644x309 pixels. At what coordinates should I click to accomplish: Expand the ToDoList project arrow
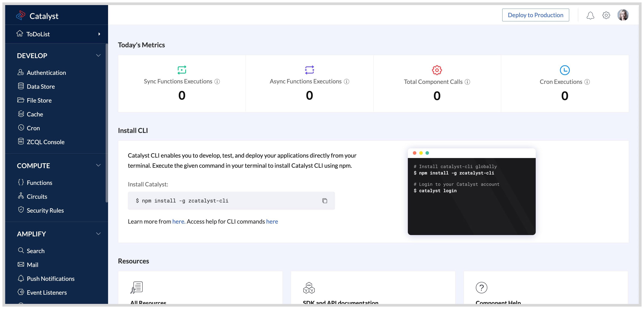click(x=99, y=34)
